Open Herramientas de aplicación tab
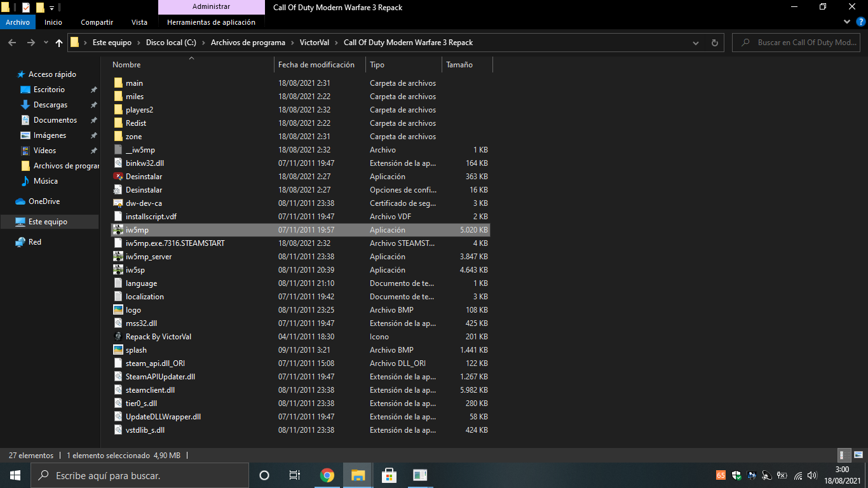Viewport: 868px width, 488px height. pyautogui.click(x=211, y=22)
